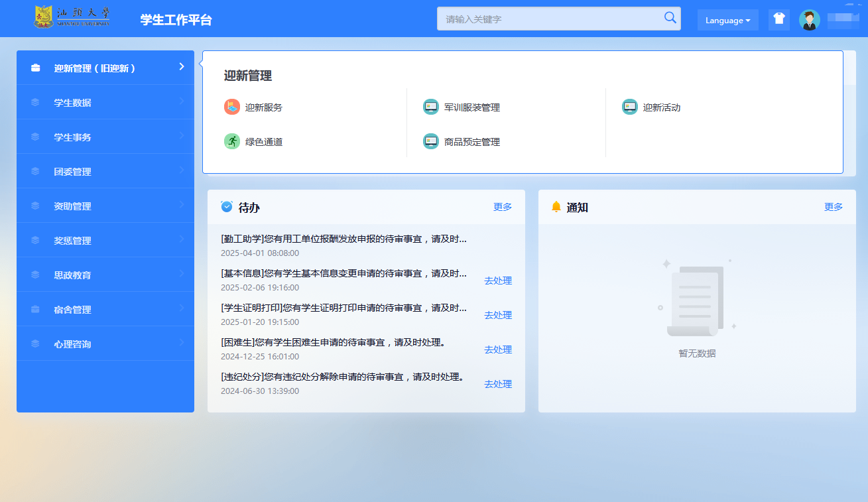Viewport: 868px width, 502px height.
Task: Click the search magnifier icon
Action: coord(670,18)
